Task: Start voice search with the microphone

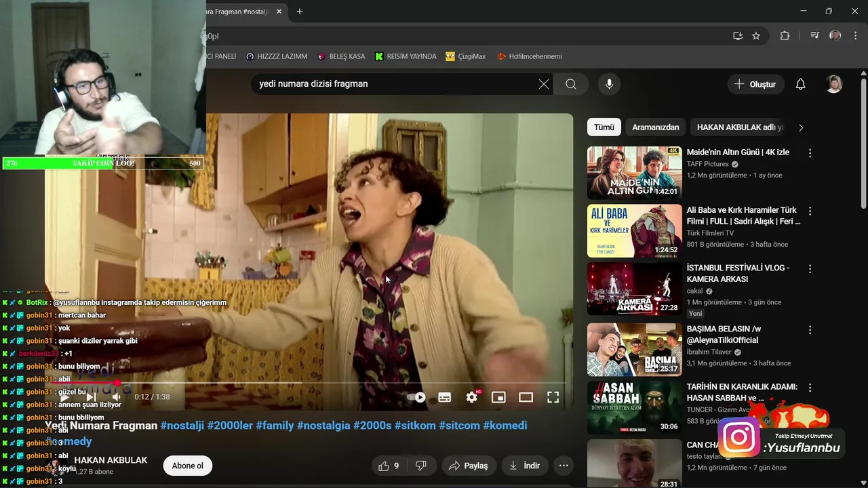Action: [x=609, y=84]
